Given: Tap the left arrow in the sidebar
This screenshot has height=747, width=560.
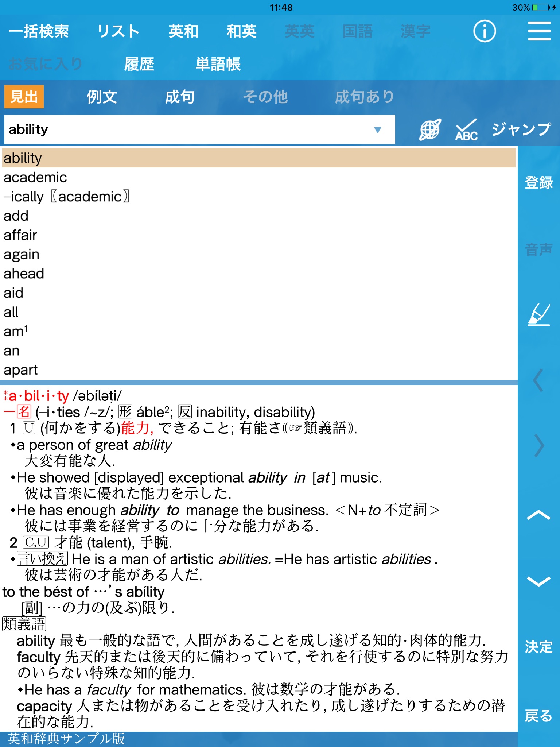Looking at the screenshot, I should (x=538, y=380).
